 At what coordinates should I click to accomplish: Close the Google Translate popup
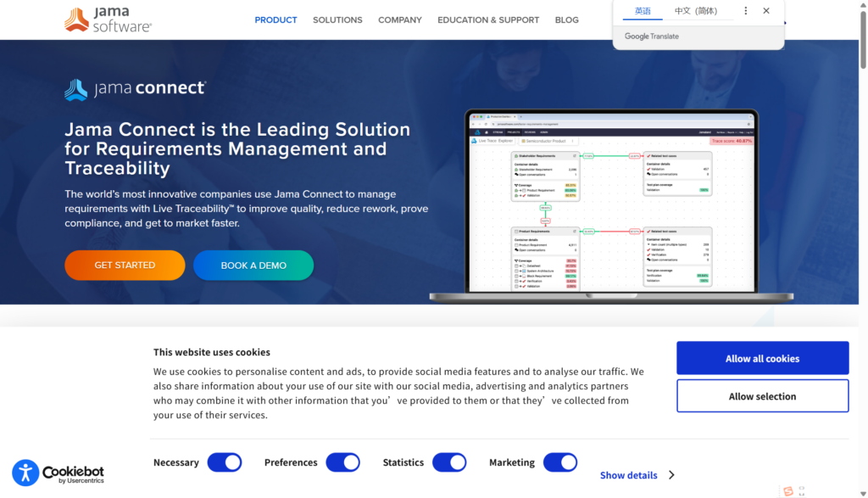(766, 11)
